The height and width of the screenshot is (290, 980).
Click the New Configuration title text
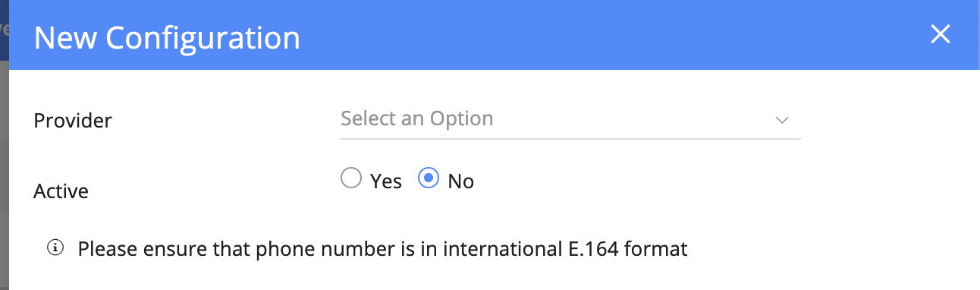[x=167, y=38]
